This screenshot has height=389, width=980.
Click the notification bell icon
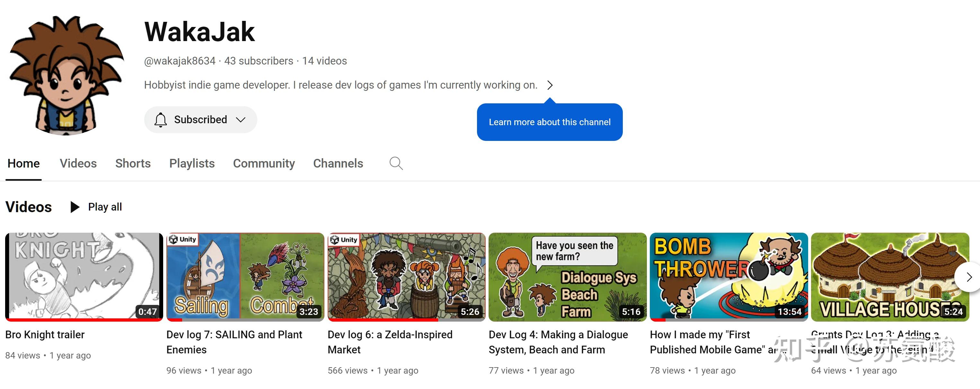tap(161, 120)
